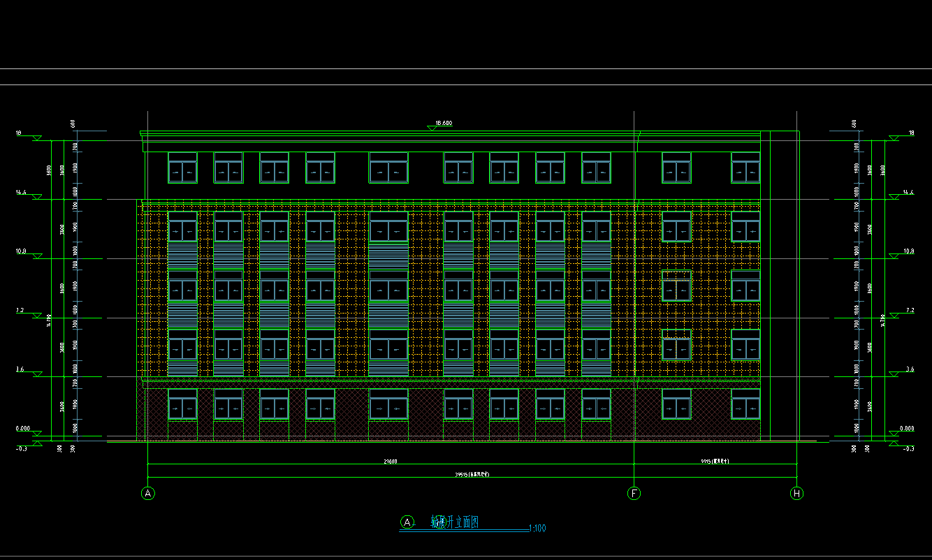Click the axis bubble labeled A at bottom left
The image size is (932, 560).
tap(148, 494)
